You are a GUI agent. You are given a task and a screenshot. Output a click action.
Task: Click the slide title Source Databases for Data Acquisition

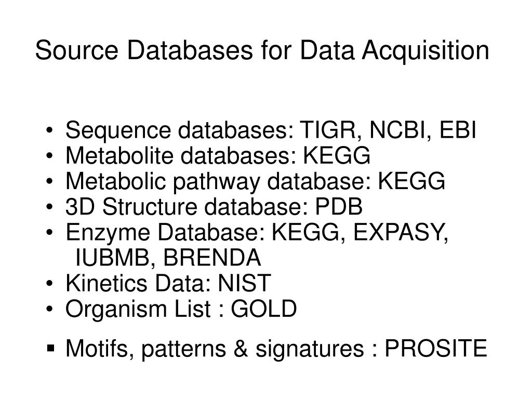pyautogui.click(x=262, y=51)
